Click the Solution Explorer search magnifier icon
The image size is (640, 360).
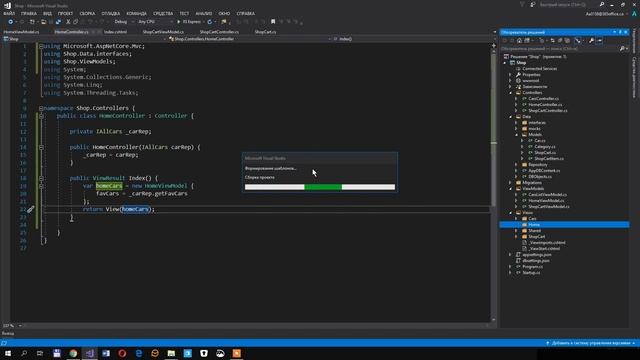622,49
